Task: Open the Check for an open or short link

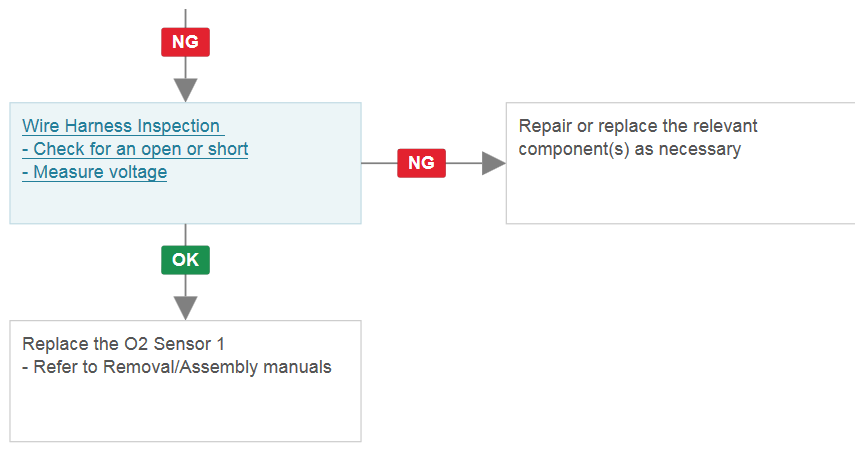Action: 135,149
